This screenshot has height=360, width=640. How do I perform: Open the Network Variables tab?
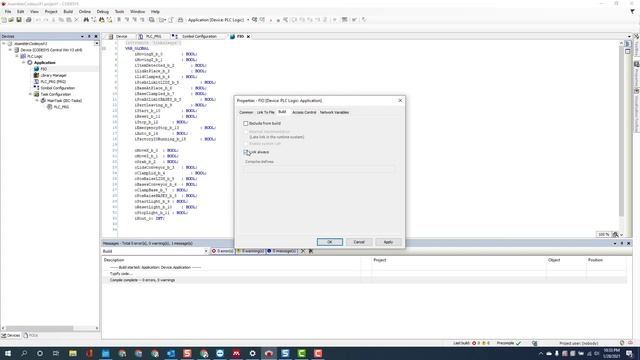[x=334, y=112]
